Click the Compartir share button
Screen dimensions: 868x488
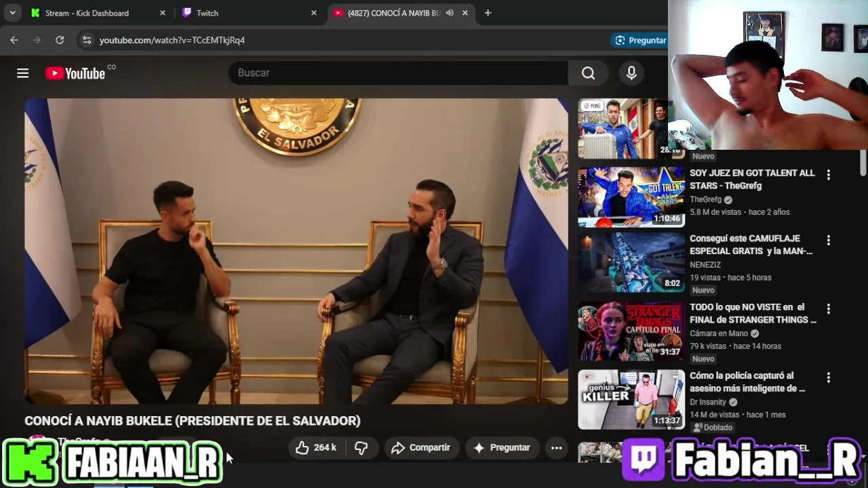[x=421, y=447]
